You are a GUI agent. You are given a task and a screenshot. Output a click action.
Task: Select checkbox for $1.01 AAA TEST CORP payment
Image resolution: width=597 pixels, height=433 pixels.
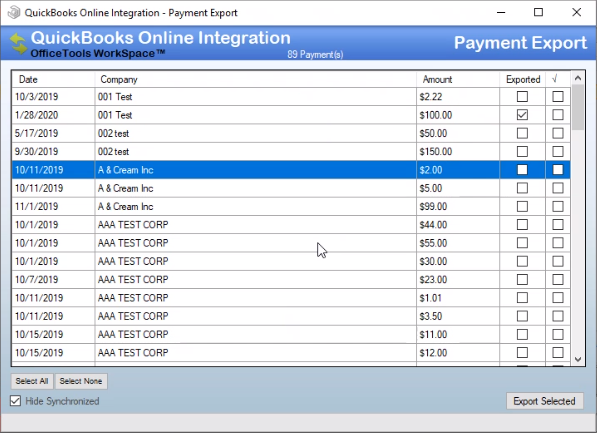pos(558,297)
